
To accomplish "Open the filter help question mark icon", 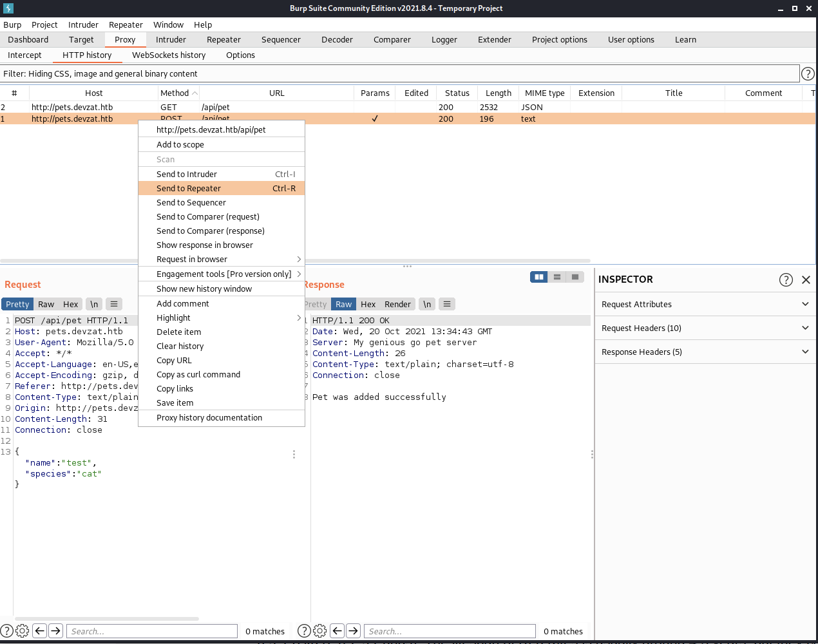I will pos(807,74).
